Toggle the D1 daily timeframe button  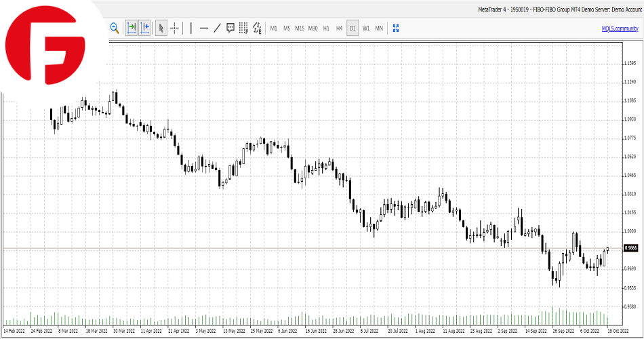pyautogui.click(x=353, y=28)
